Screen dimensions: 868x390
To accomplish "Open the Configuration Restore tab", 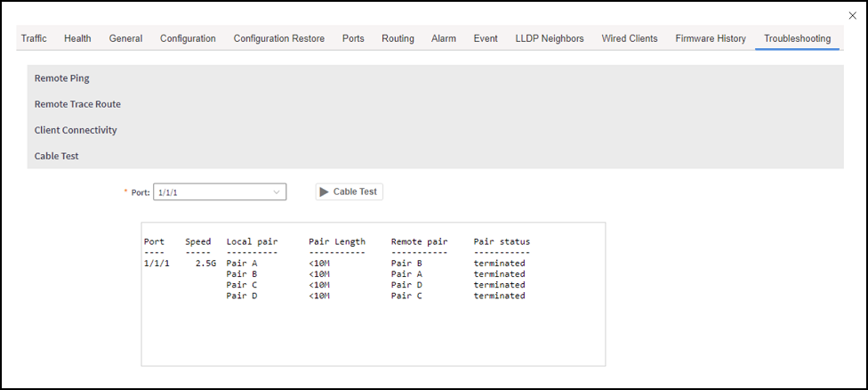I will point(279,38).
